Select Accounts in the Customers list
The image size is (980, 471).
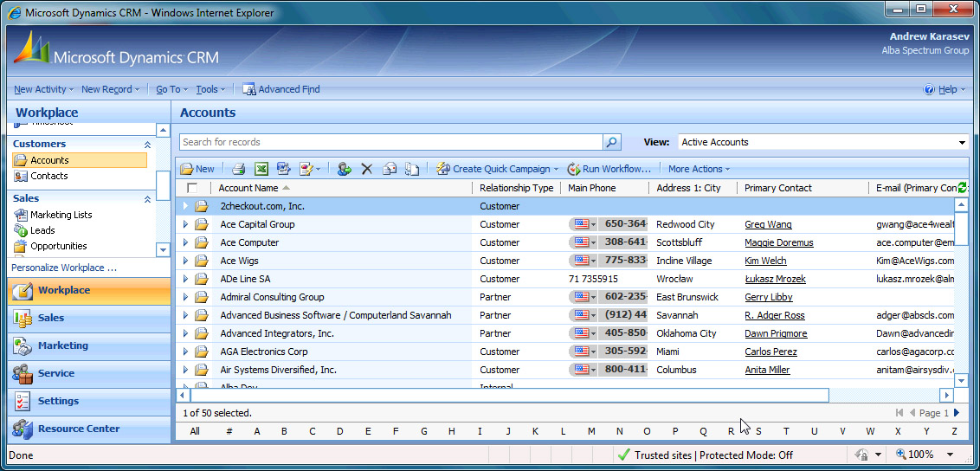[x=80, y=160]
